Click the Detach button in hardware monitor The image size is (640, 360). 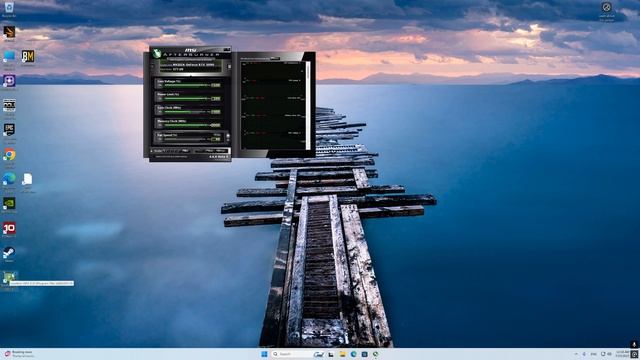[x=275, y=58]
